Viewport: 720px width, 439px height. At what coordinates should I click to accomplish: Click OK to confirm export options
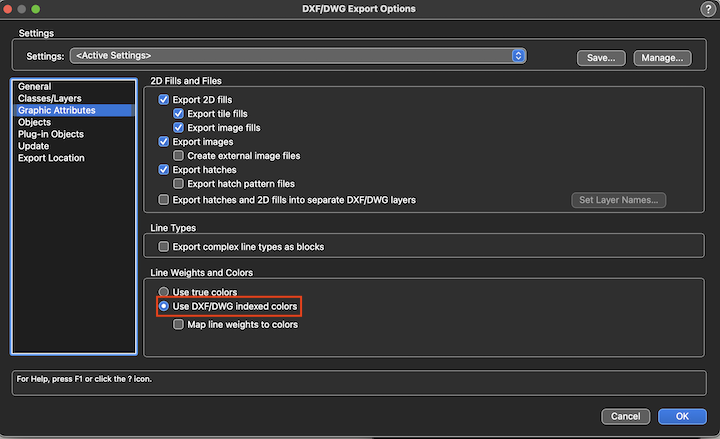coord(682,416)
